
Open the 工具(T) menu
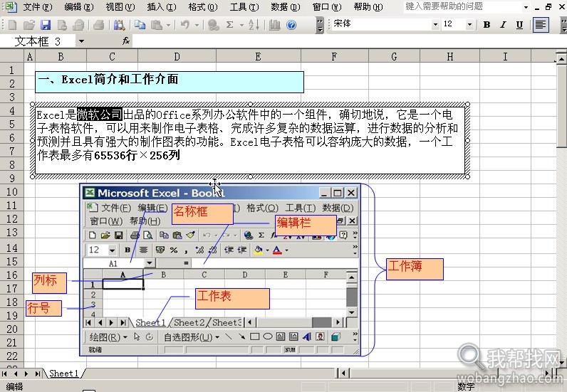(244, 7)
